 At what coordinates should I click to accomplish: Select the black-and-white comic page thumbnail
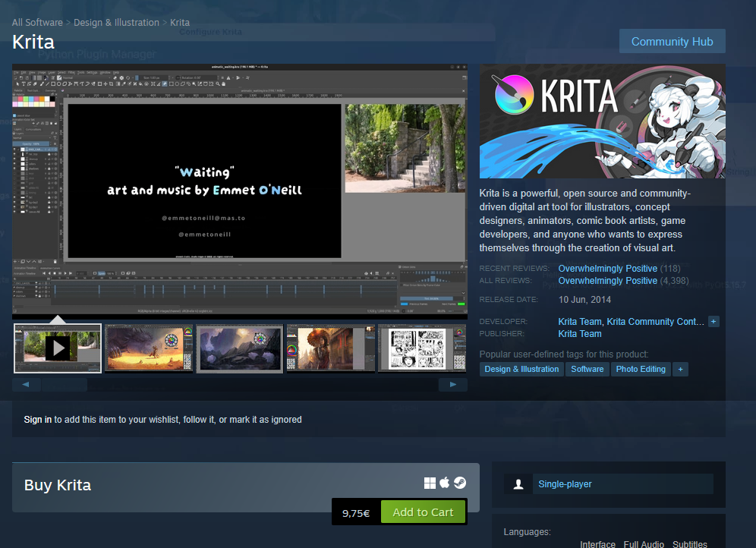pyautogui.click(x=422, y=348)
